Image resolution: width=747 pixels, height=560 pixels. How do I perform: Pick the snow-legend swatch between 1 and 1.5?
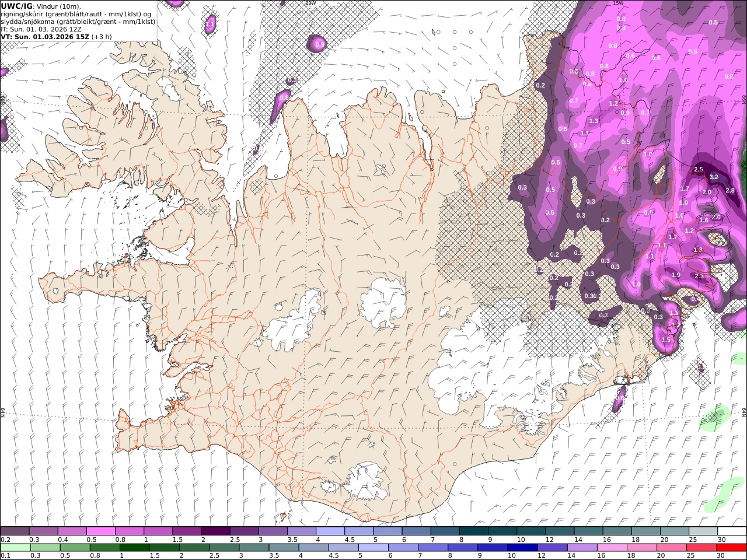coord(158,531)
